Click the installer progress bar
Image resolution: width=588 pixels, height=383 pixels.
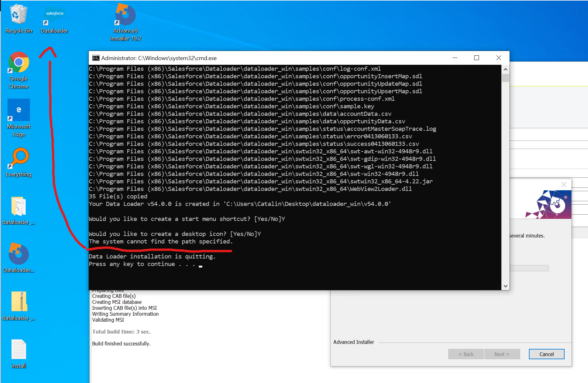point(529,268)
